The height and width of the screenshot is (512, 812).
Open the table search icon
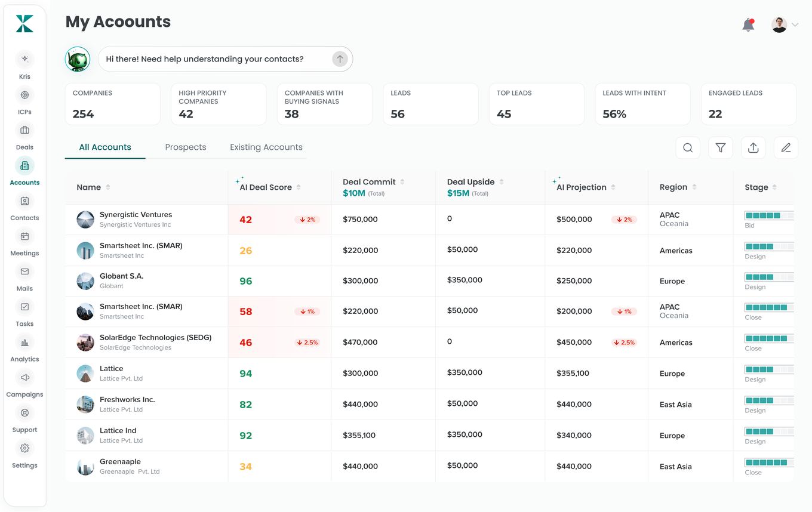(688, 148)
